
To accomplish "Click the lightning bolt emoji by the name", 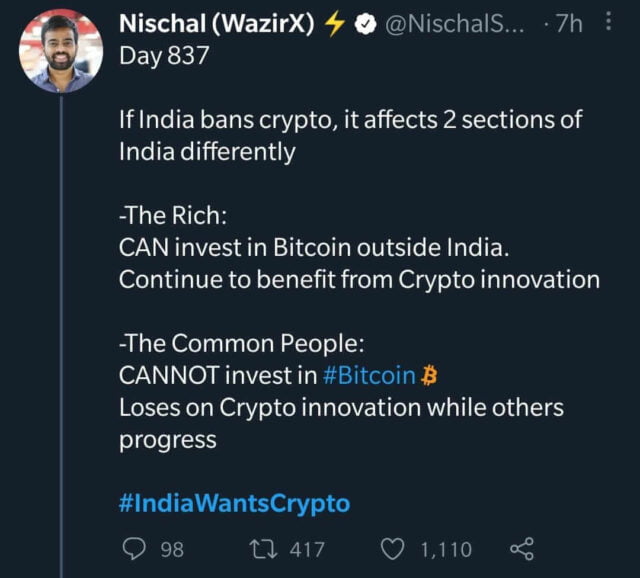I will 332,23.
